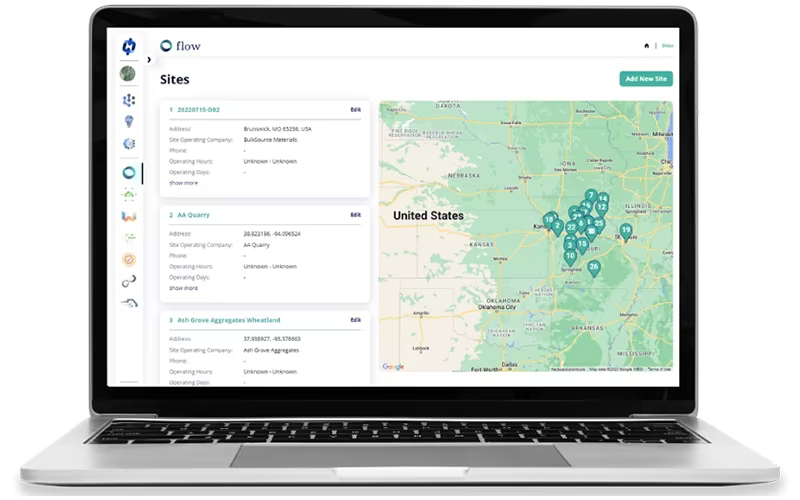Screen dimensions: 800x500
Task: Click map marker number 19 near St. Louis
Action: (x=626, y=231)
